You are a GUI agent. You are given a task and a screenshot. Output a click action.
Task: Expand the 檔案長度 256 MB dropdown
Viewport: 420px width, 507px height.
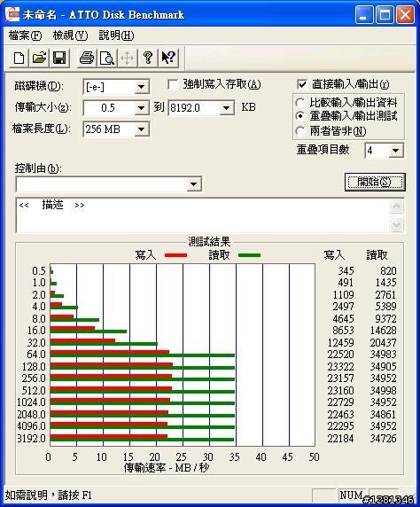tap(141, 129)
